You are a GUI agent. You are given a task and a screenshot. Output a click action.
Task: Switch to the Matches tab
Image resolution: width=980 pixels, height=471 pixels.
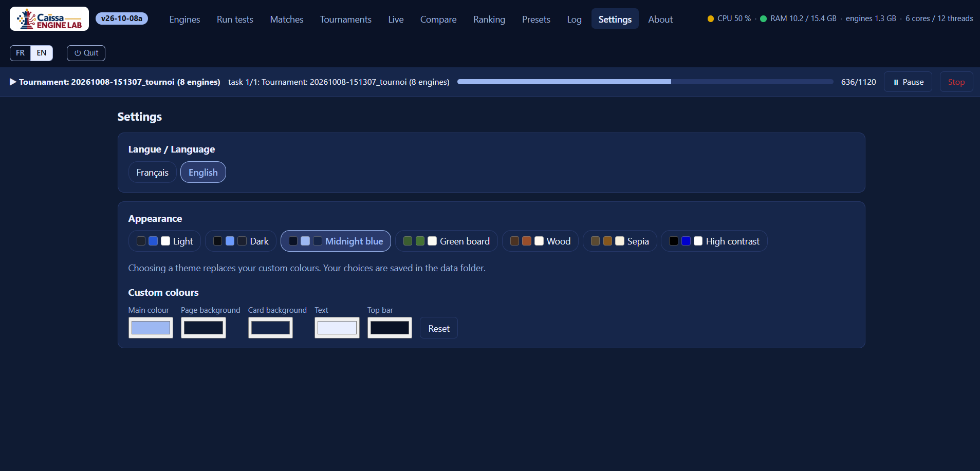pyautogui.click(x=287, y=19)
